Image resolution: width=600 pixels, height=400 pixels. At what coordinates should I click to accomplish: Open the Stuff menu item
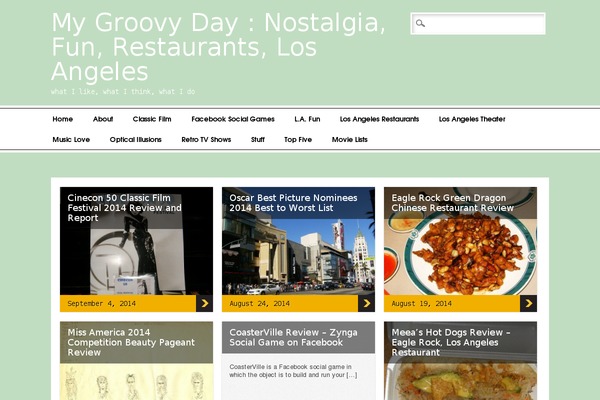[258, 139]
